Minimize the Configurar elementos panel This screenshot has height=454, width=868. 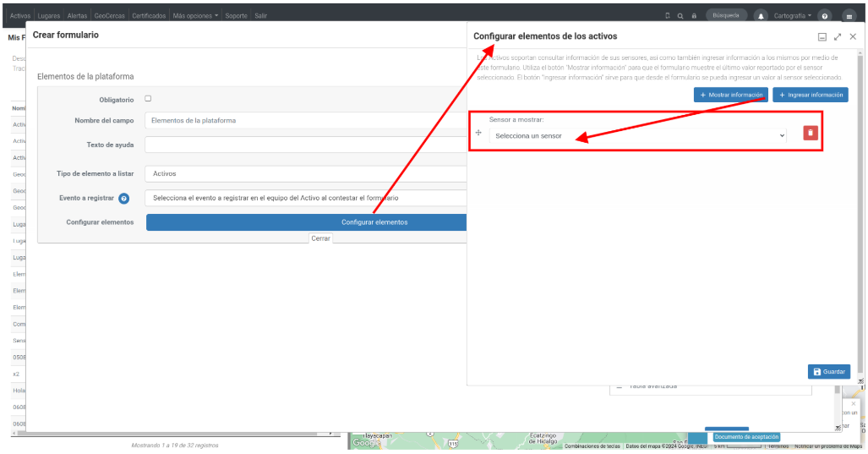pyautogui.click(x=822, y=36)
